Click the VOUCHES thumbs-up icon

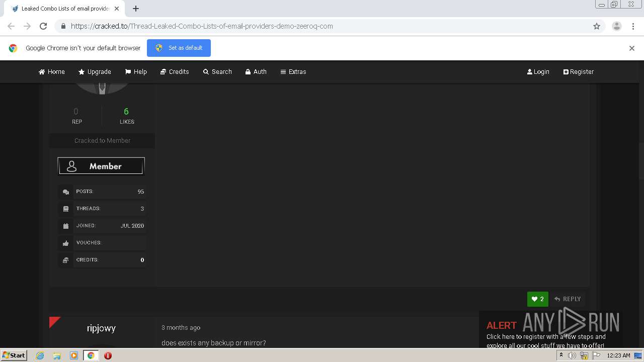tap(66, 243)
